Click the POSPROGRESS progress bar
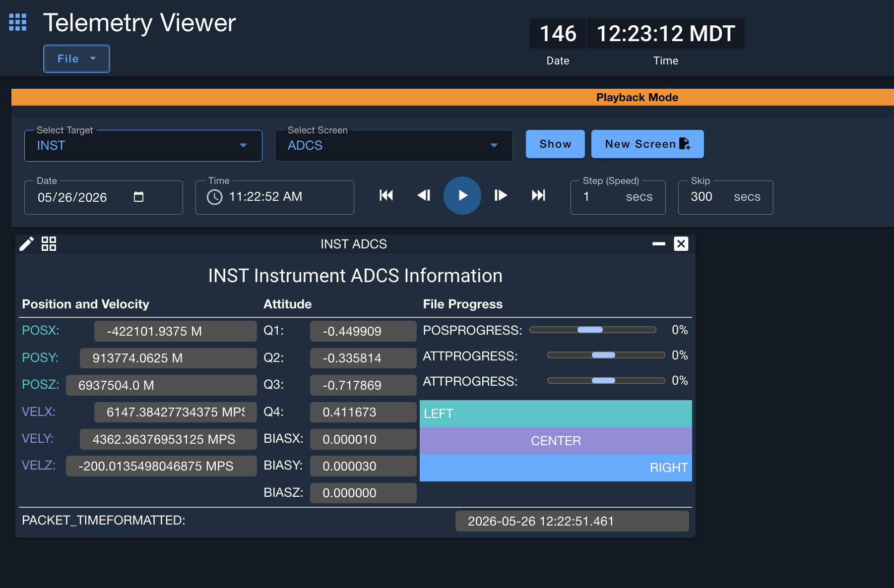 point(593,330)
